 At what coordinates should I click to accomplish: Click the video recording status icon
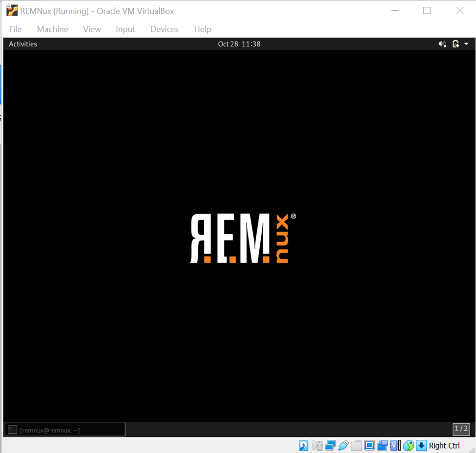382,445
